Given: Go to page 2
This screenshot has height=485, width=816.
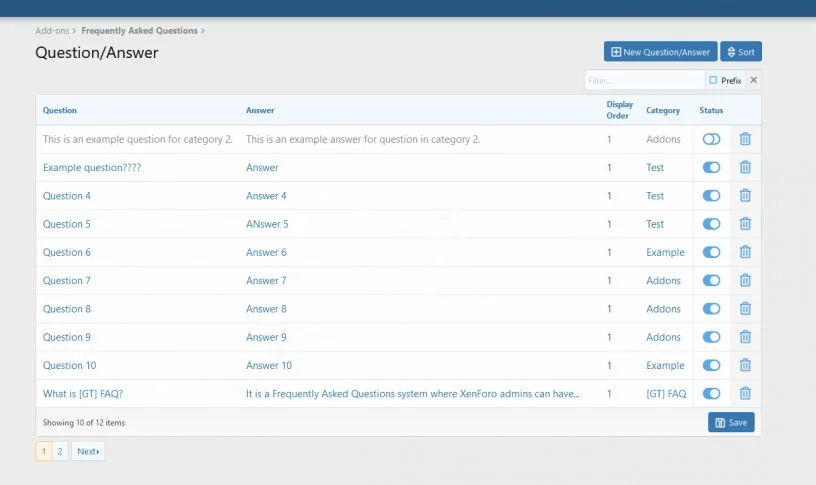Looking at the screenshot, I should pos(60,452).
